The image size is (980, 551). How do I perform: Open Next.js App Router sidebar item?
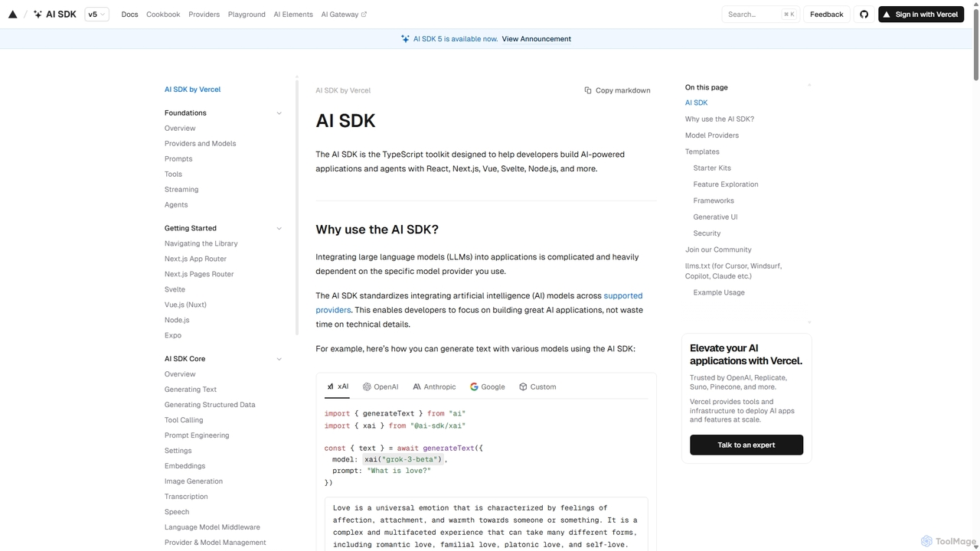[195, 259]
